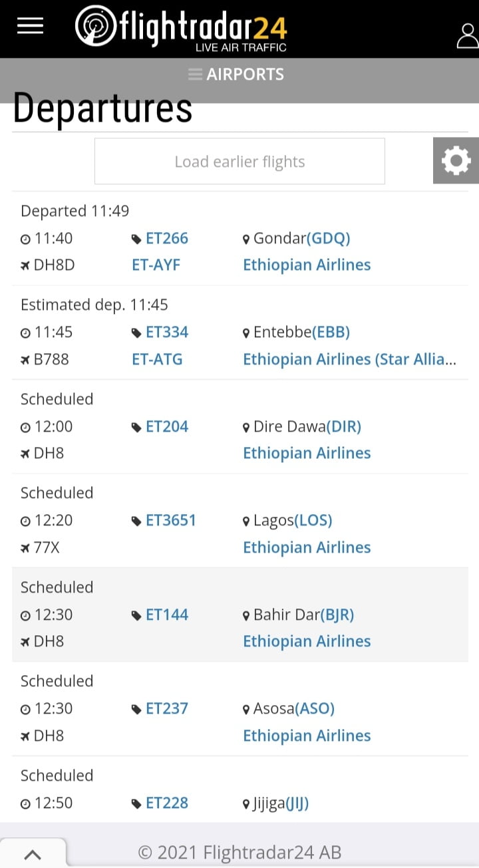Select flight ET144 to Bahir Dar

[166, 615]
